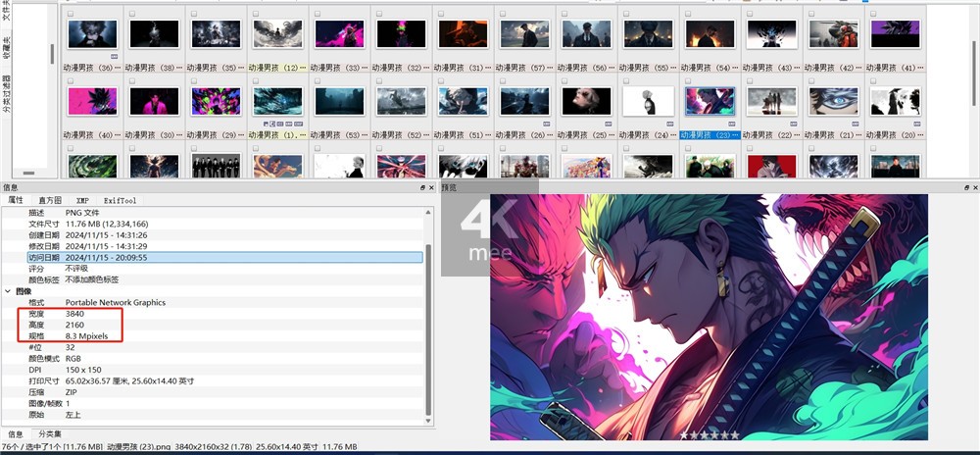Open the XMP tab
The width and height of the screenshot is (980, 455).
tap(82, 201)
